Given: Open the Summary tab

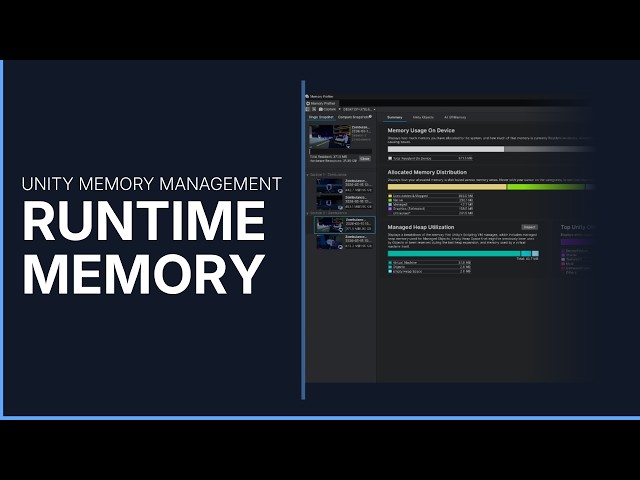Looking at the screenshot, I should pos(394,118).
